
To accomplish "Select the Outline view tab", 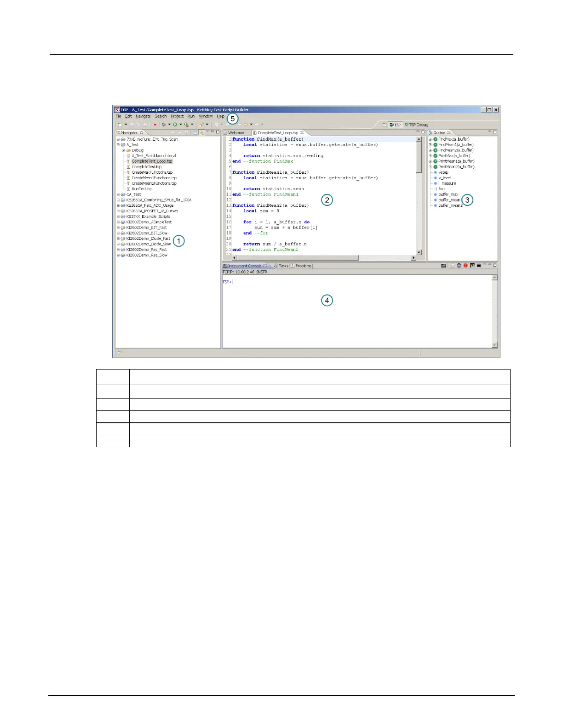I will (439, 132).
